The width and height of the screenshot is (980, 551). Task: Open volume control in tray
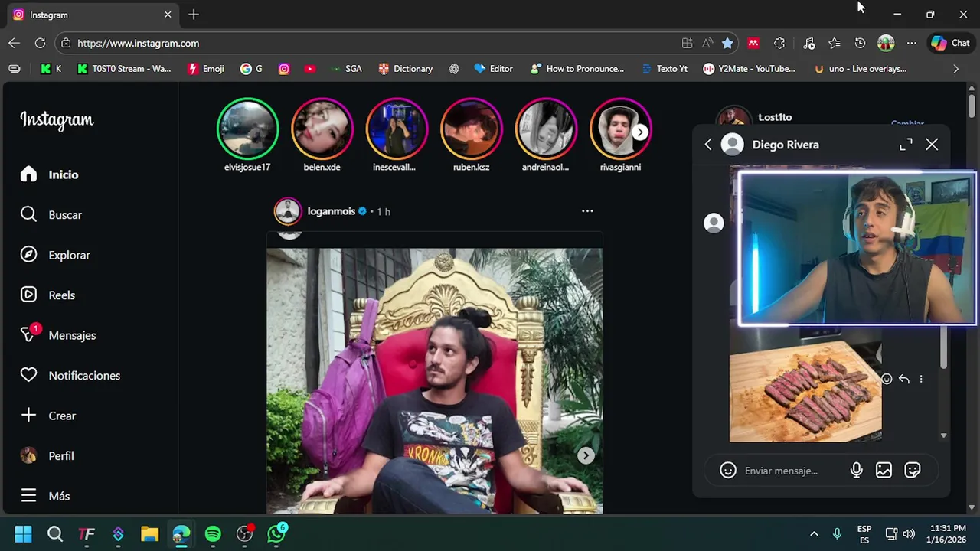click(x=909, y=533)
